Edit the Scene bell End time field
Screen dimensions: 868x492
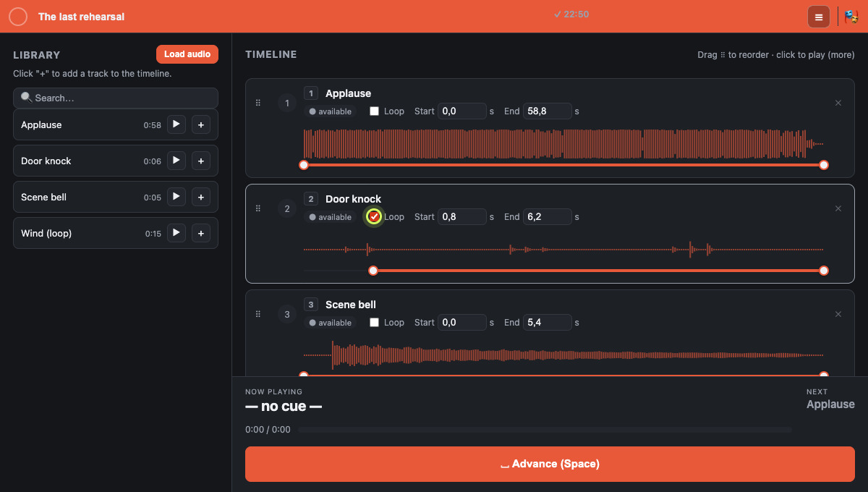pos(548,322)
